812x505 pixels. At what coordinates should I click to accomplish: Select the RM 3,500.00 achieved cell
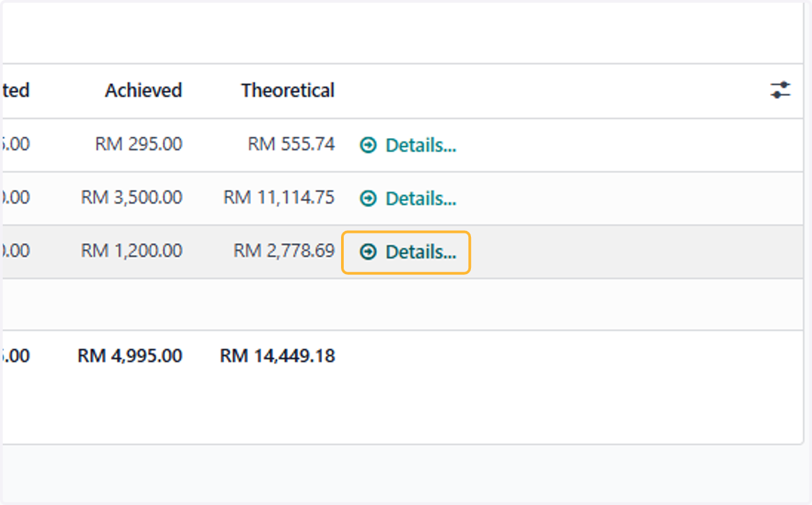(131, 198)
